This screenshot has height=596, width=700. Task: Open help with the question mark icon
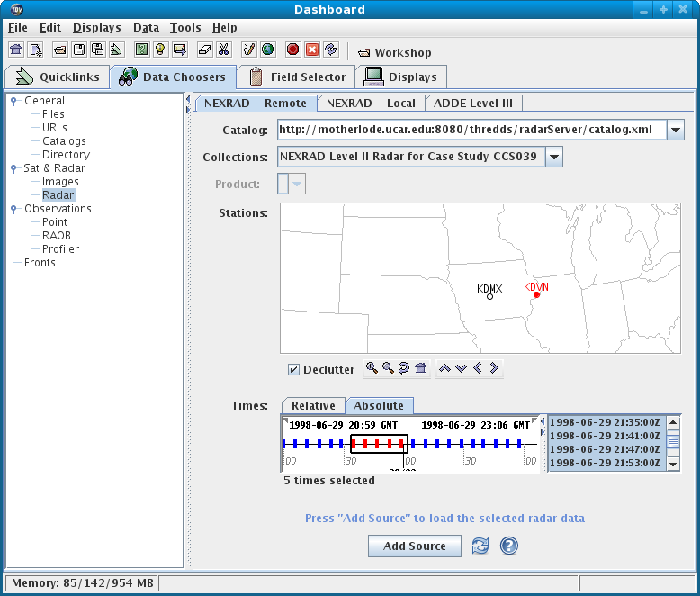(x=508, y=546)
